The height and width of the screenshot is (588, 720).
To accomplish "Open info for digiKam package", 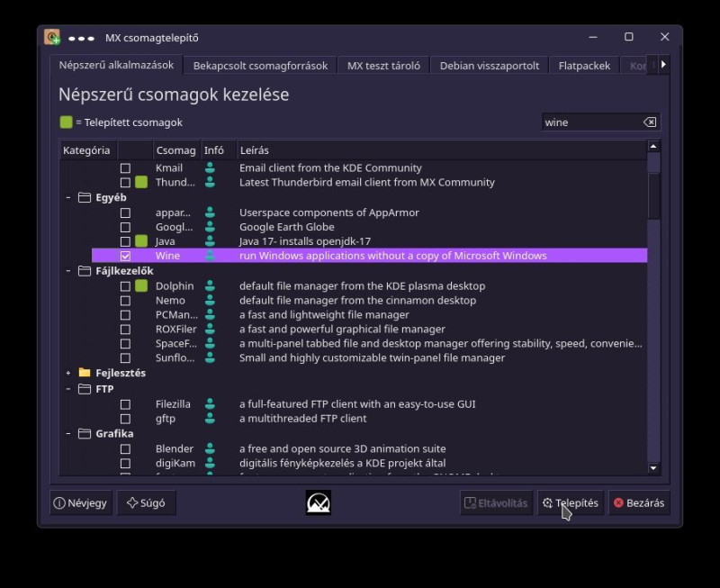I will point(210,463).
